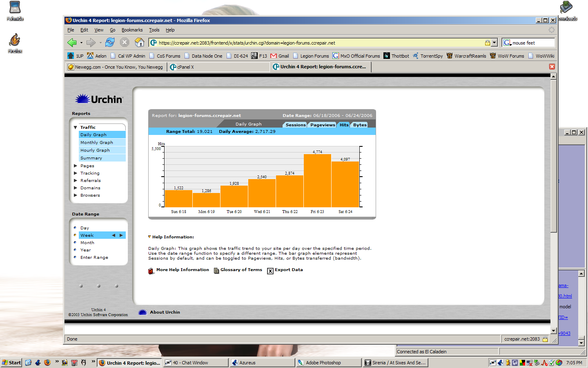Expand the Referrals report section
588x368 pixels.
click(x=76, y=180)
